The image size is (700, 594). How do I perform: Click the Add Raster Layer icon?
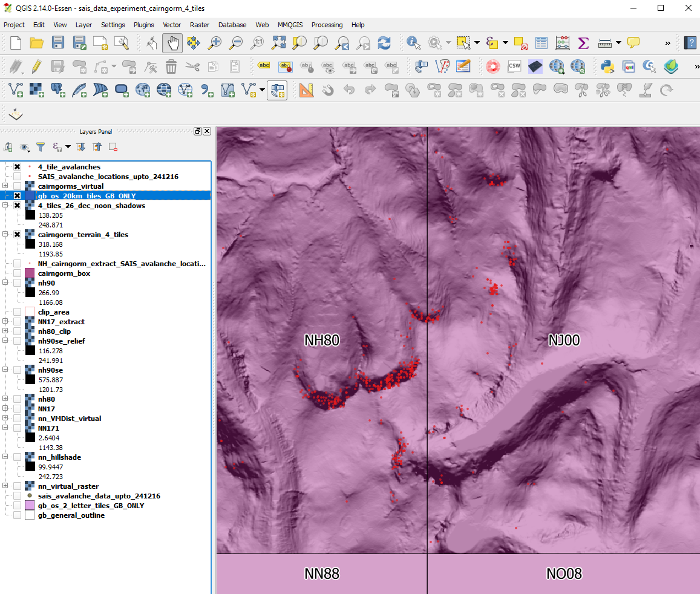[x=35, y=90]
